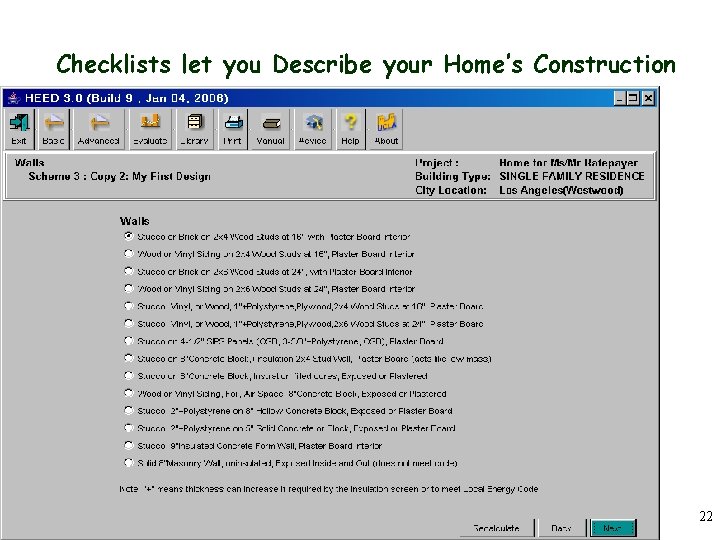Minimize the HEED window
720x540 pixels.
(620, 98)
